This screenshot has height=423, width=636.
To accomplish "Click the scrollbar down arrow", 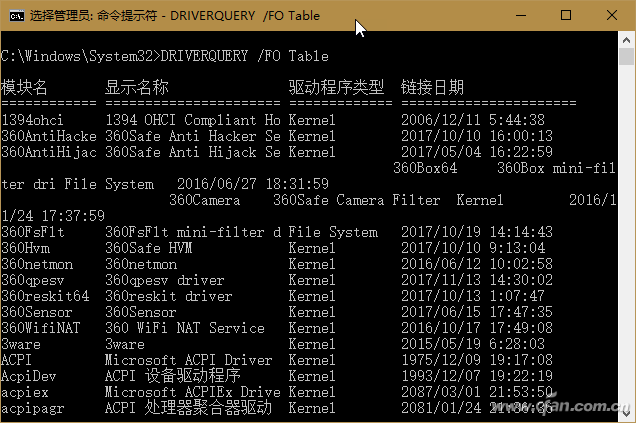I will pos(626,413).
